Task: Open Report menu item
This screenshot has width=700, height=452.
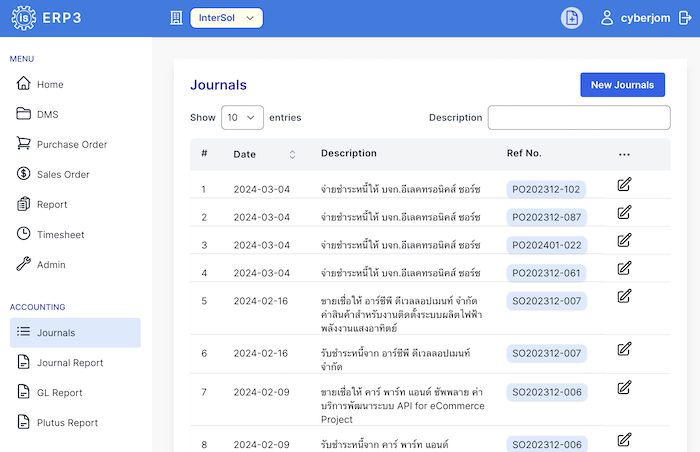Action: pyautogui.click(x=52, y=204)
